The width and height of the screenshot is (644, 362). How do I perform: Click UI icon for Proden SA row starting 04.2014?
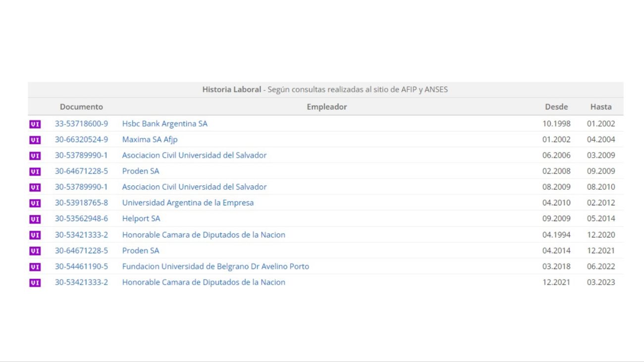click(35, 251)
